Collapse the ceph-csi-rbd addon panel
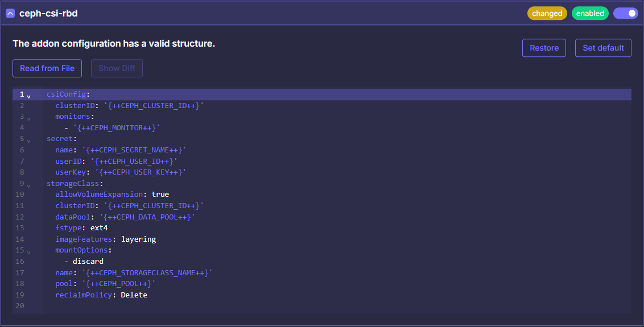Screen dimensions: 644x327 pos(10,13)
